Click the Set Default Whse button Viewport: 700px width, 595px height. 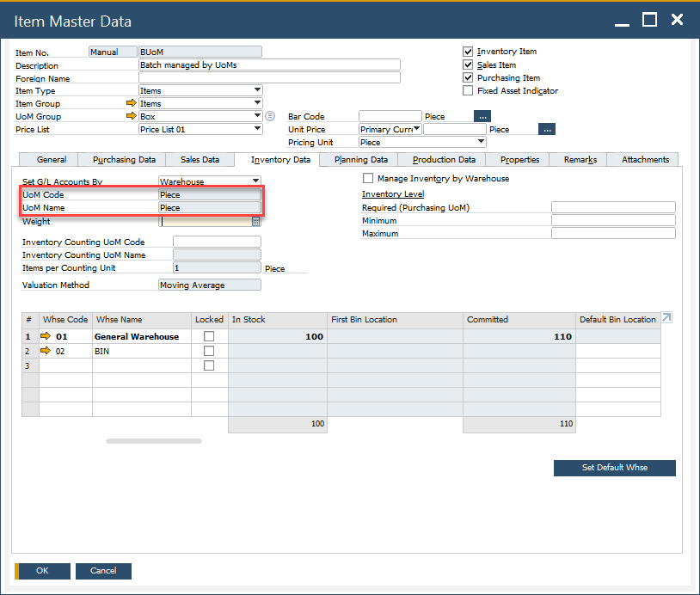point(614,468)
